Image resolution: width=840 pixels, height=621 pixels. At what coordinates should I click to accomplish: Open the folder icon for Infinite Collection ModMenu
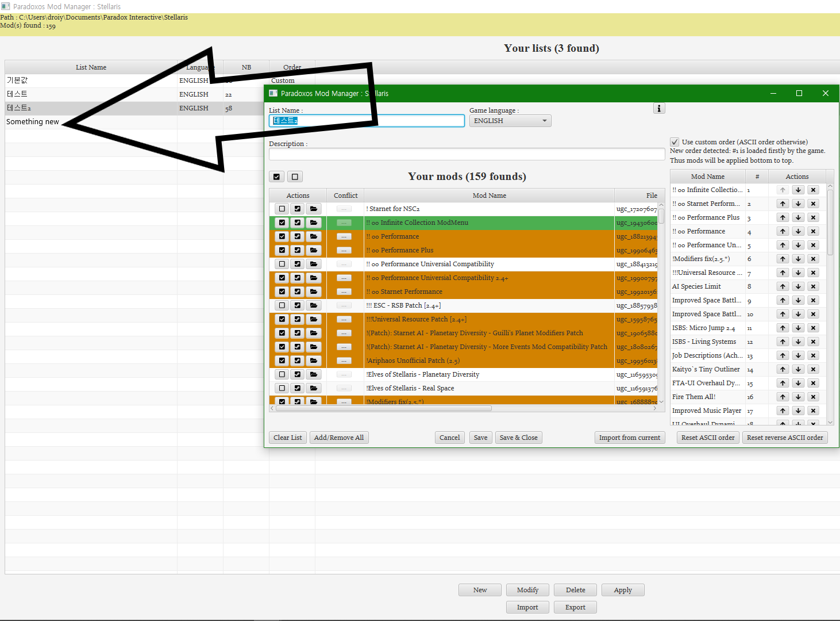coord(314,223)
